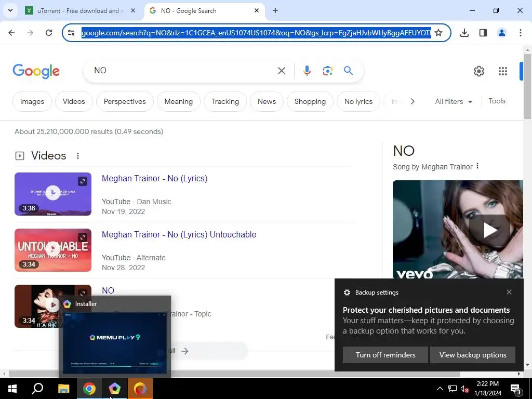Play the 3:36 video thumbnail

tap(53, 194)
